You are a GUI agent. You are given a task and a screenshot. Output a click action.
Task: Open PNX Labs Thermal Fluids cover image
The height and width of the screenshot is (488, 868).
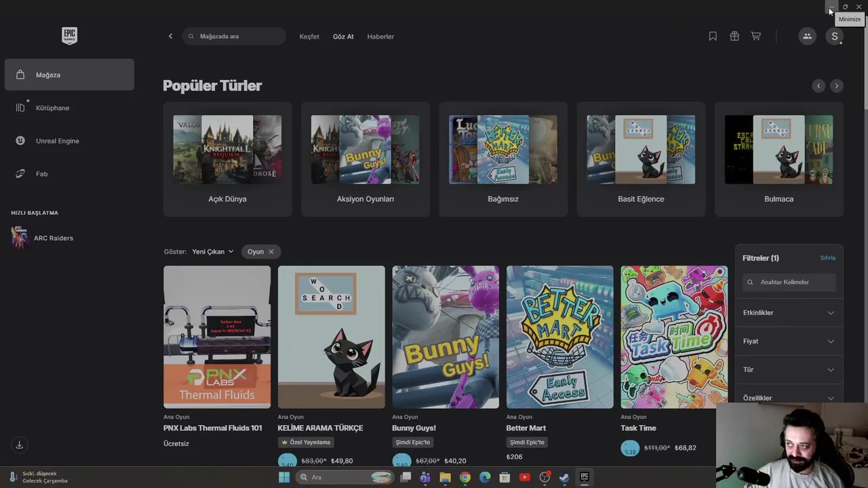tap(217, 337)
